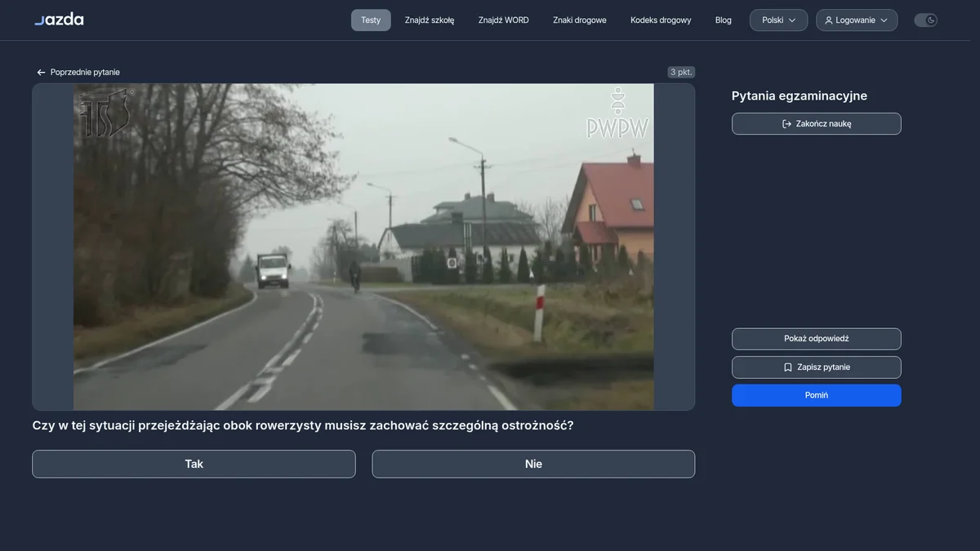Click Pokaż odpowiedź button

(x=817, y=339)
